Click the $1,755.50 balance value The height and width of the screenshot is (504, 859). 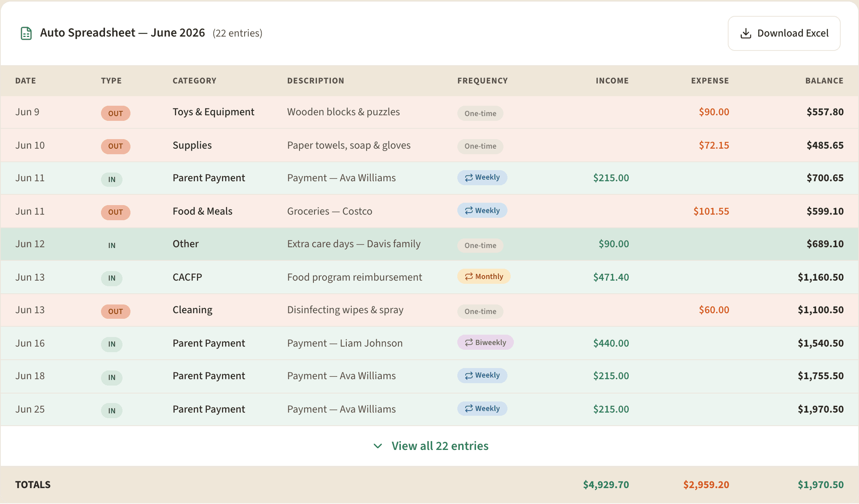point(820,376)
